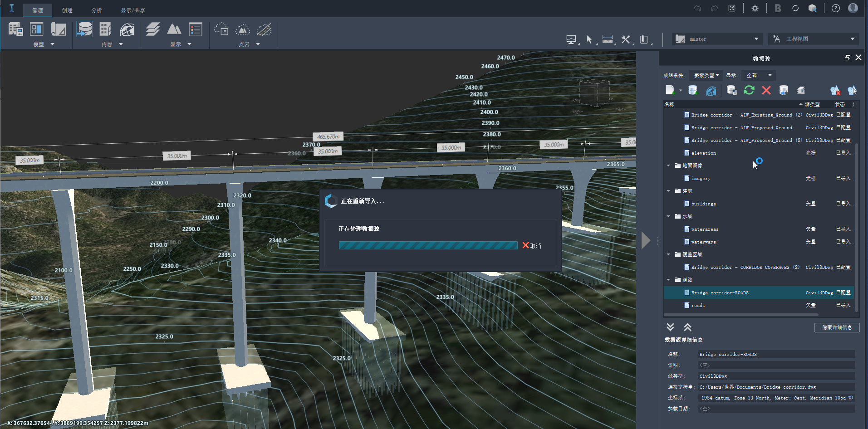Screen dimensions: 868x429
Task: Click the reimport progress bar
Action: click(428, 245)
